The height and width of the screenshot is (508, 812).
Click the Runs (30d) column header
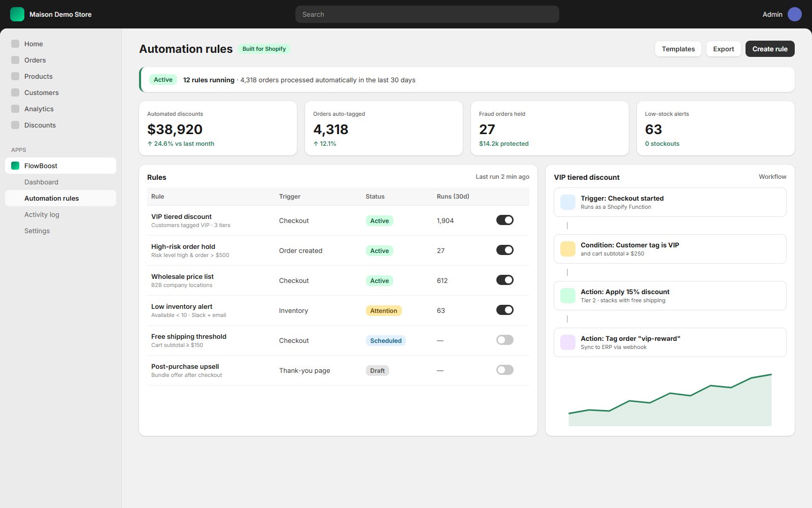tap(453, 197)
